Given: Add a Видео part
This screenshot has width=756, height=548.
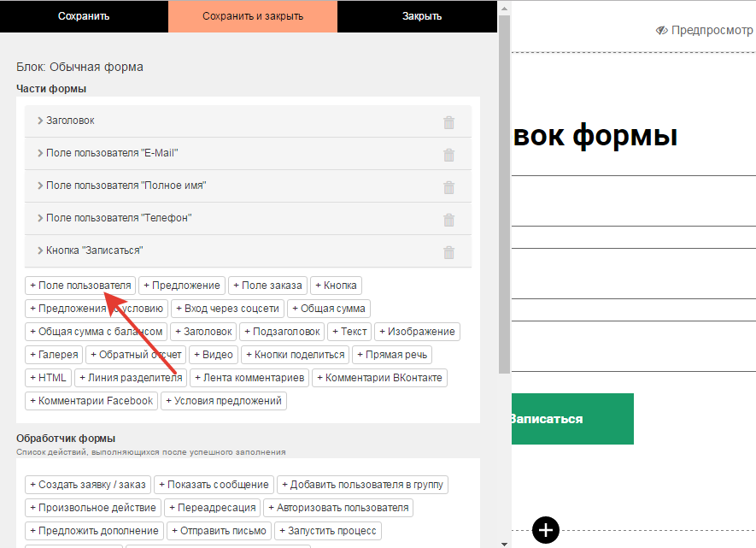Looking at the screenshot, I should [214, 355].
